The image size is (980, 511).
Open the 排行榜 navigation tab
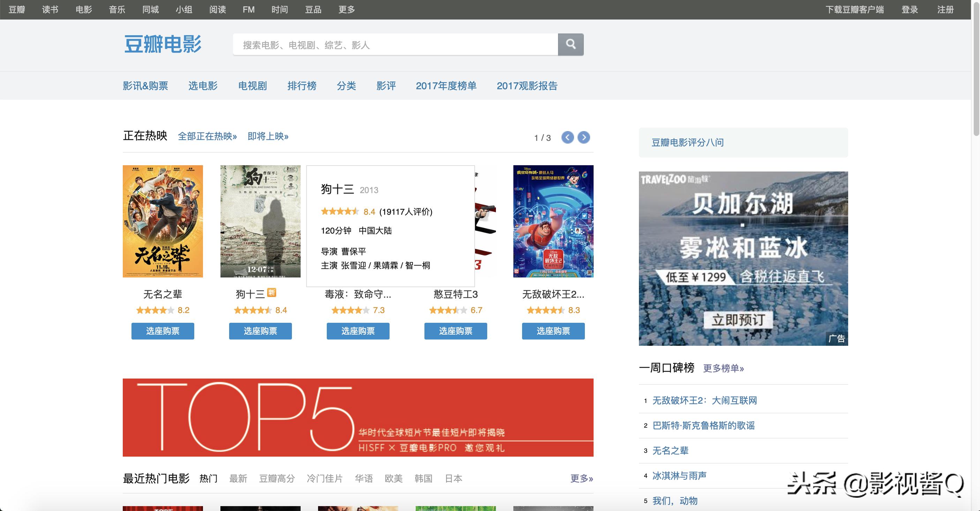click(x=302, y=86)
